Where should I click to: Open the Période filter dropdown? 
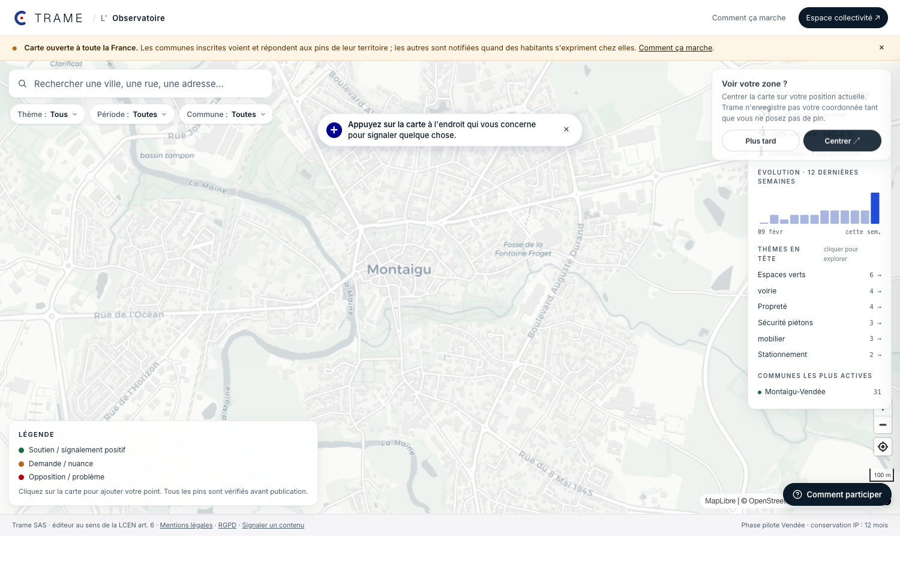pos(132,115)
